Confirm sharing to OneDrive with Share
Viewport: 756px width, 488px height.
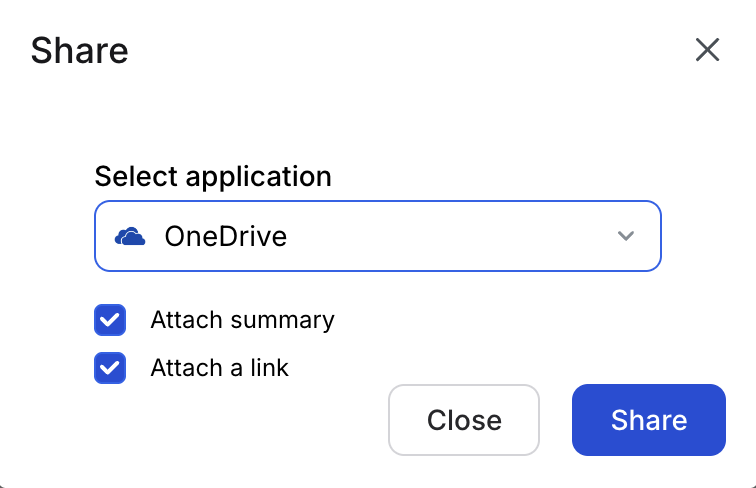pyautogui.click(x=648, y=420)
